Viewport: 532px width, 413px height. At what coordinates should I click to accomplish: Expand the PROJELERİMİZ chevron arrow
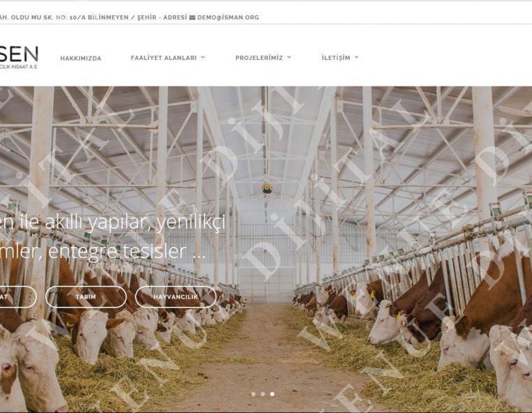tap(289, 57)
